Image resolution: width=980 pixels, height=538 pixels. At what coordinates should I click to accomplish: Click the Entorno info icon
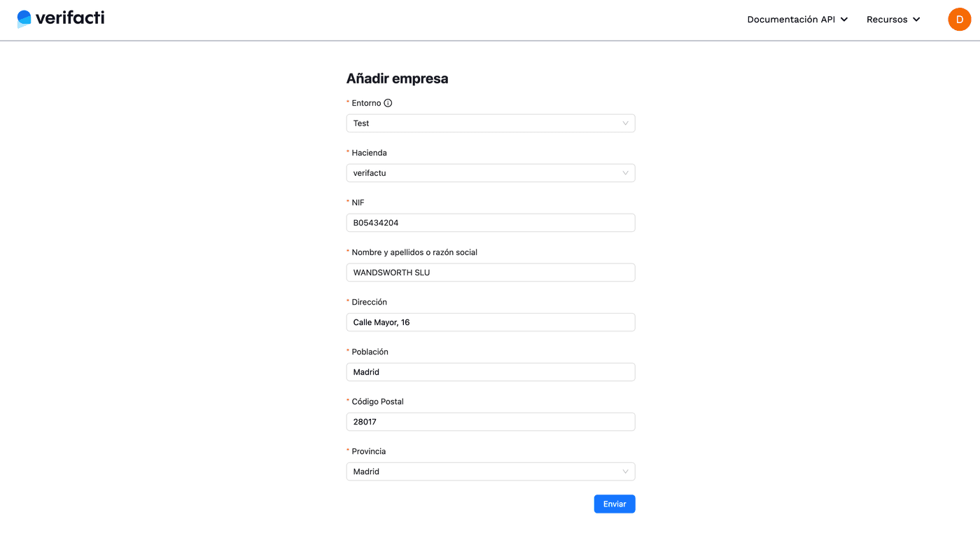pos(388,103)
